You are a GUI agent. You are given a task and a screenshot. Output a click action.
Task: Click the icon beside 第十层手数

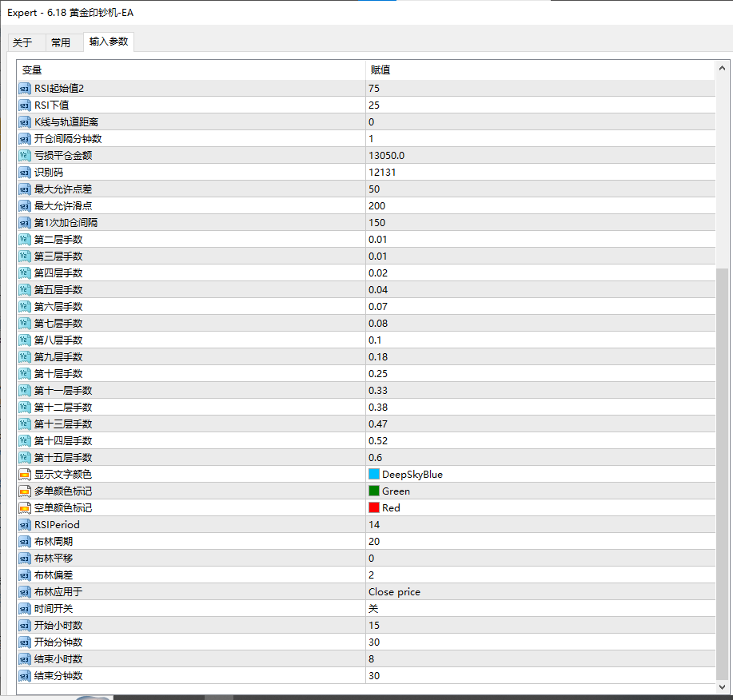(25, 374)
